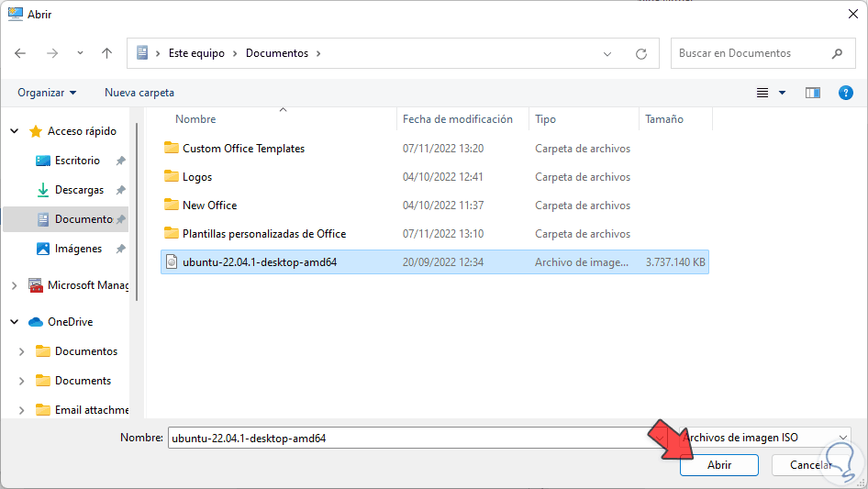Close the Abrir dialog window
Viewport: 868px width, 489px height.
pos(853,14)
